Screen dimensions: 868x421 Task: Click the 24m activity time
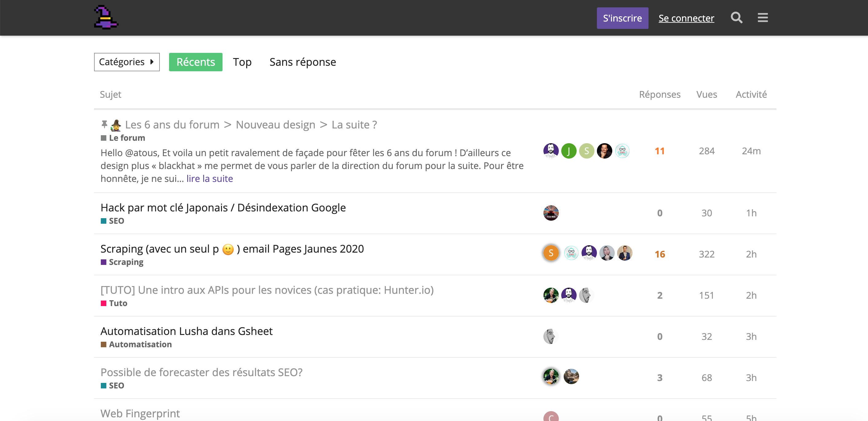(751, 151)
